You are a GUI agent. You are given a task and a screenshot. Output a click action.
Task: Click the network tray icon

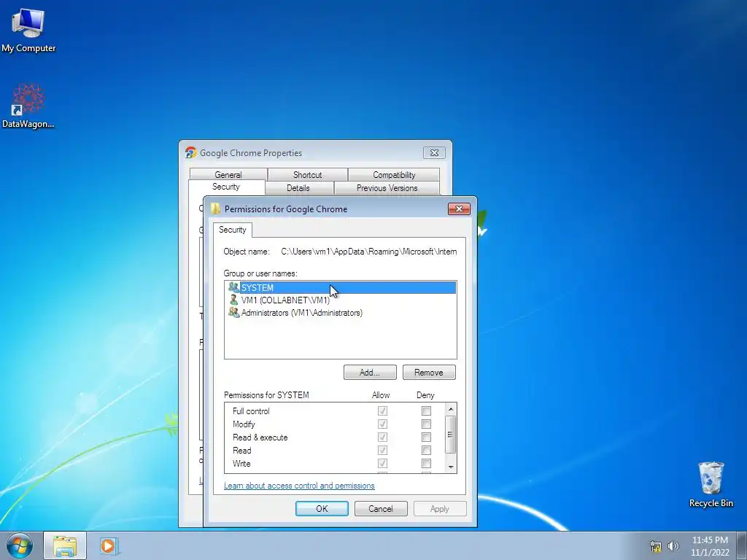coord(656,546)
